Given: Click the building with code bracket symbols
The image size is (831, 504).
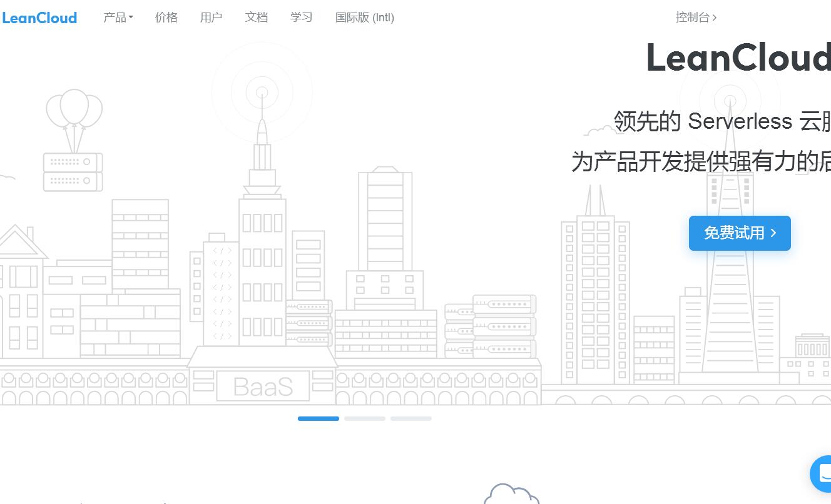Looking at the screenshot, I should tap(222, 294).
